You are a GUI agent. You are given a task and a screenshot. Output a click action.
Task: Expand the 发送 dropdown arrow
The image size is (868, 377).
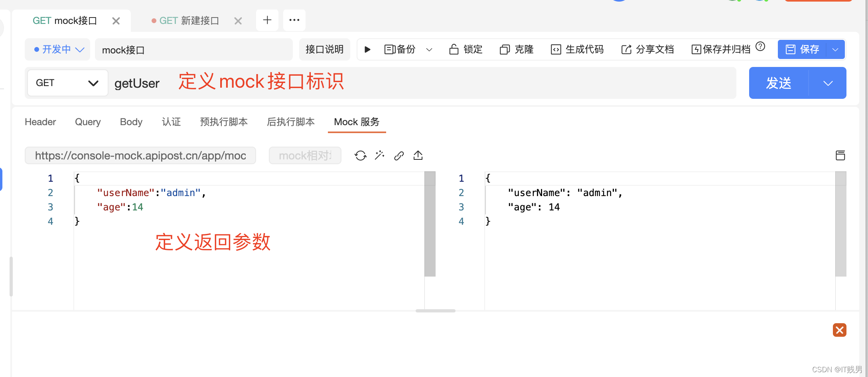tap(828, 83)
